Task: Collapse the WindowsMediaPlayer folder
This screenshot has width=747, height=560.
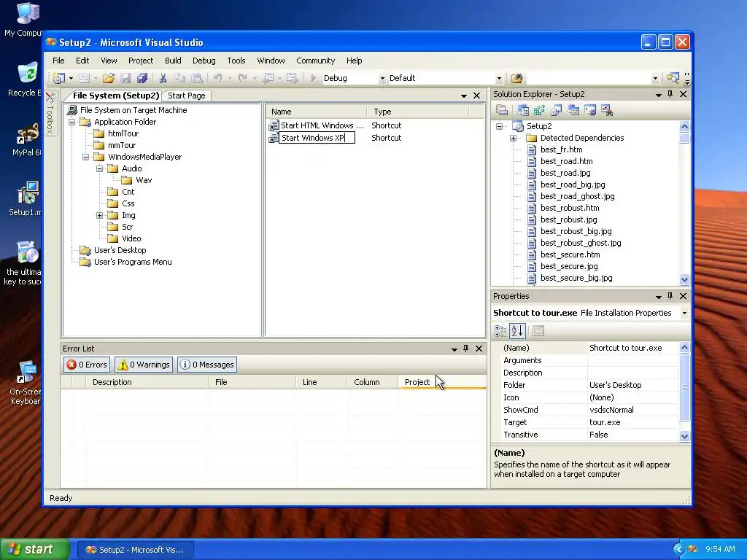Action: (86, 157)
